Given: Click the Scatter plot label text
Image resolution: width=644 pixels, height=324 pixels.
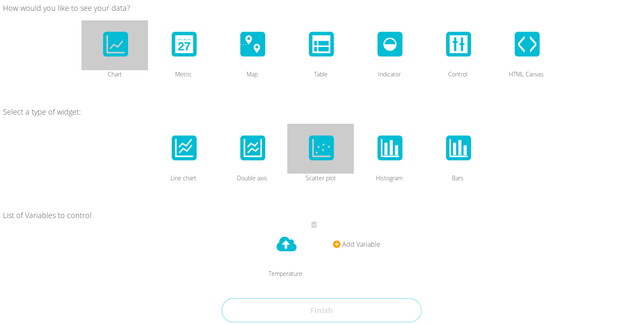Looking at the screenshot, I should pos(321,178).
